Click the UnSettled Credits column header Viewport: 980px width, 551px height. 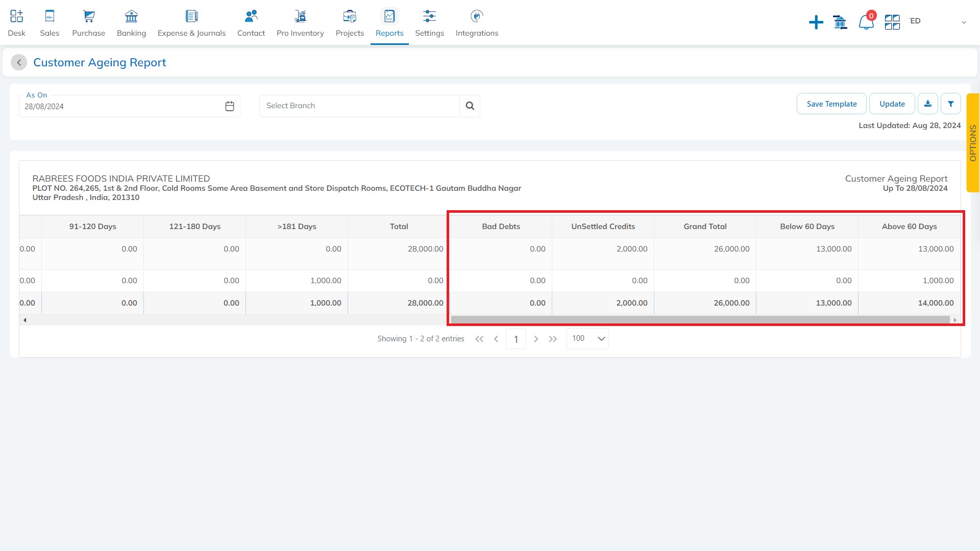click(x=603, y=227)
